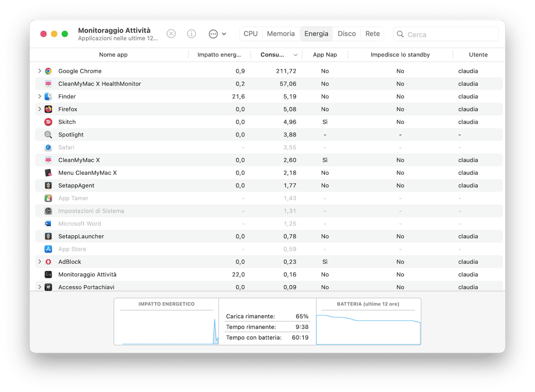Sort by Impatto energetico column header
The width and height of the screenshot is (535, 392).
pyautogui.click(x=219, y=55)
